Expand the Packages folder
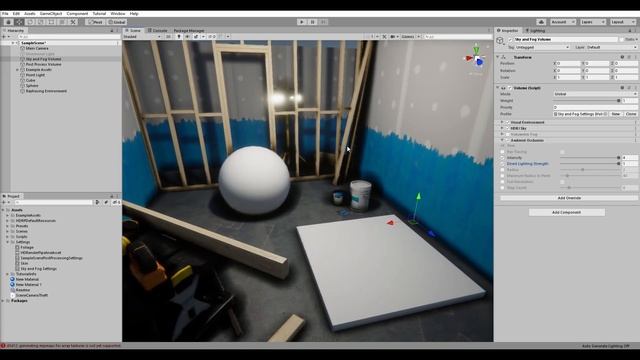640x360 pixels. (x=3, y=301)
